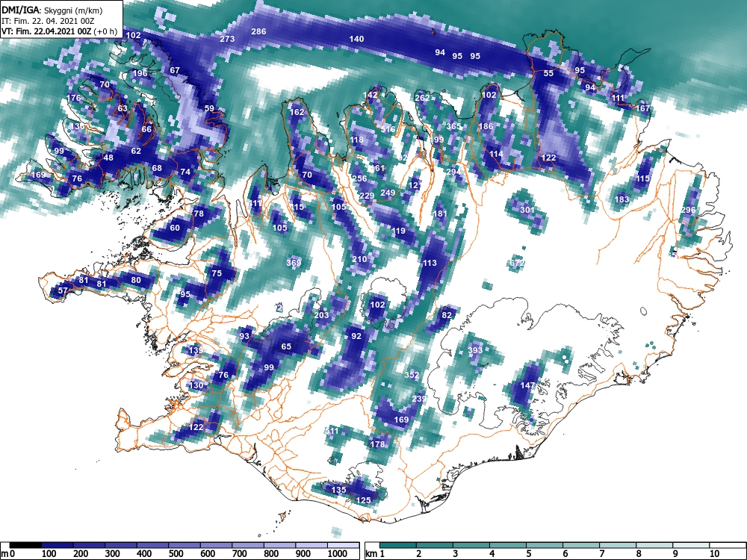This screenshot has width=747, height=560.
Task: Click the '286' visibility value
Action: click(x=258, y=31)
